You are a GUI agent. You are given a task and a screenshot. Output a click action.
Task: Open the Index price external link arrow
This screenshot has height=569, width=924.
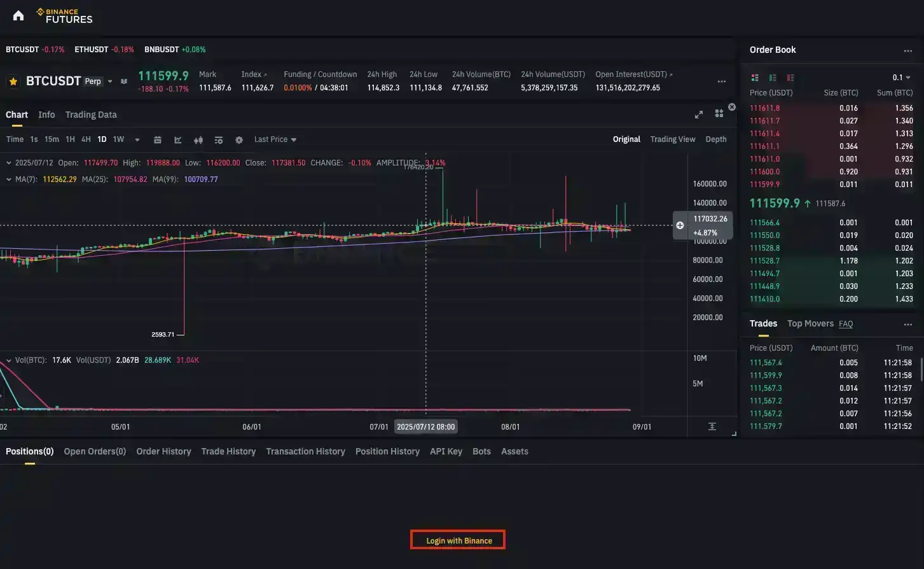pos(265,74)
